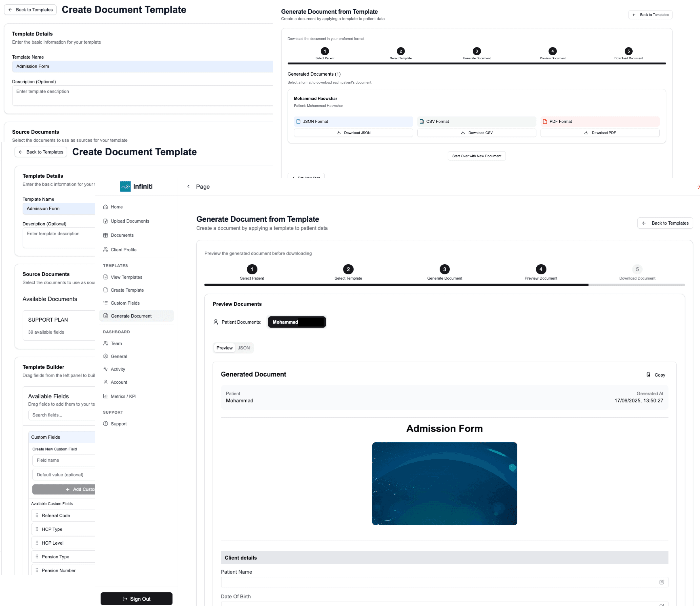Open Team dashboard entry

pyautogui.click(x=116, y=344)
